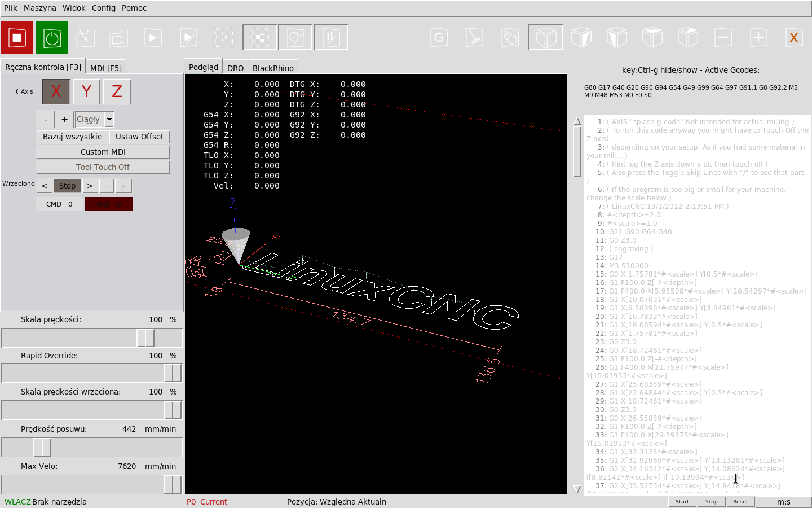
Task: Toggle skip-lines icon with curved arrow slash
Action: 295,38
